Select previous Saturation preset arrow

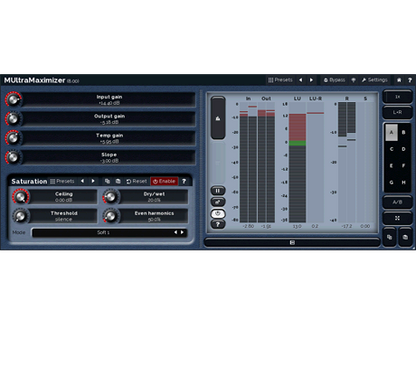pos(82,181)
